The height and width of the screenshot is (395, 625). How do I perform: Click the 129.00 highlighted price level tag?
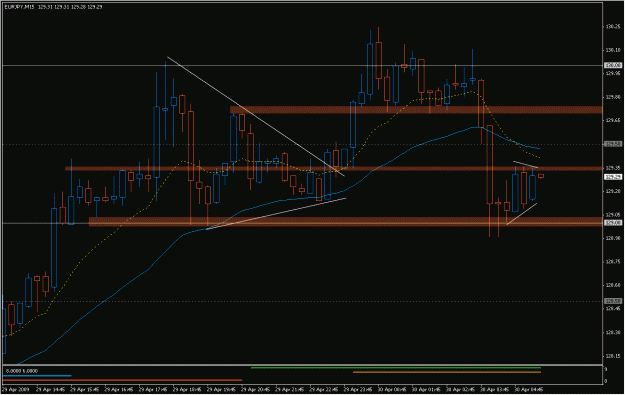613,223
